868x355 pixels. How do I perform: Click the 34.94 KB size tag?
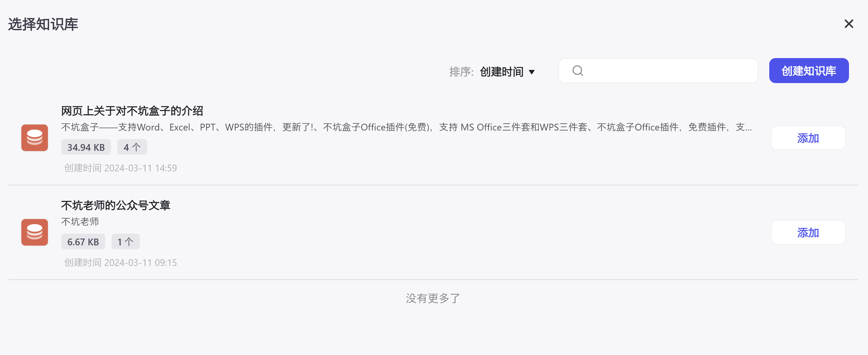click(86, 147)
